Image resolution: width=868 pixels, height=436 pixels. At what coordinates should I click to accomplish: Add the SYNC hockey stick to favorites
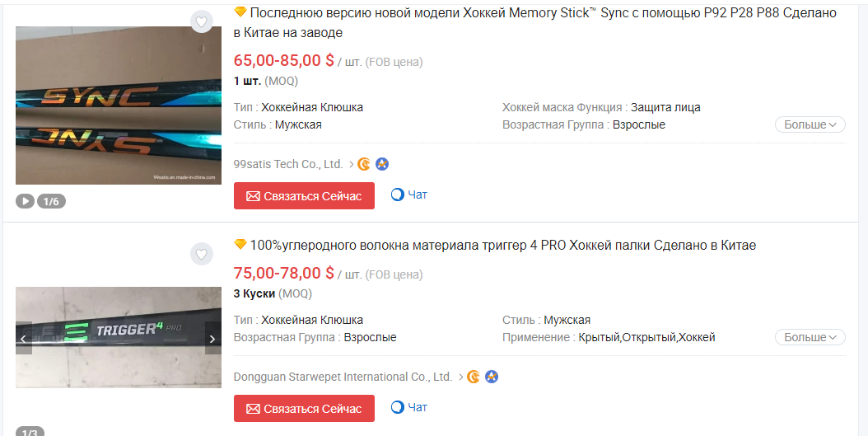coord(201,21)
